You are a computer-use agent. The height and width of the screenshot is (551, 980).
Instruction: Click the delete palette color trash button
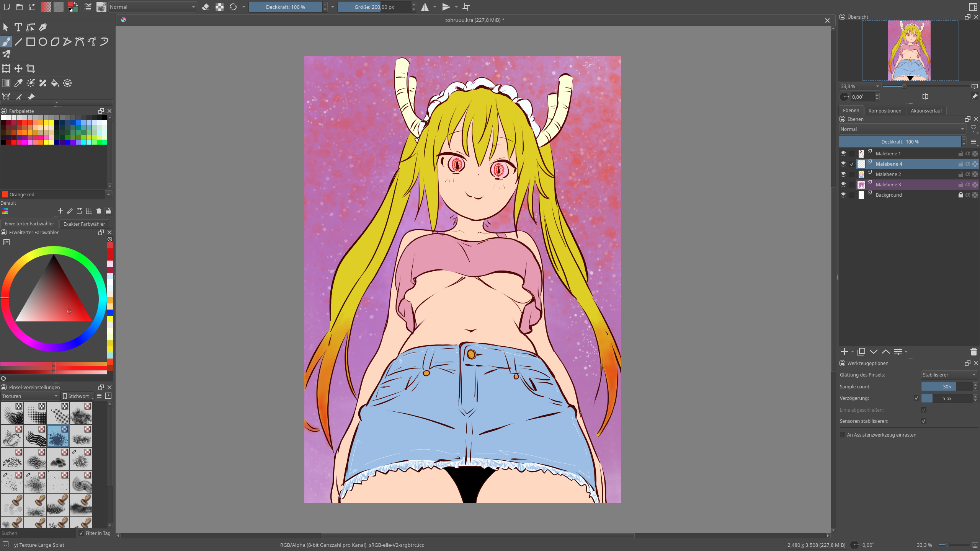click(98, 211)
